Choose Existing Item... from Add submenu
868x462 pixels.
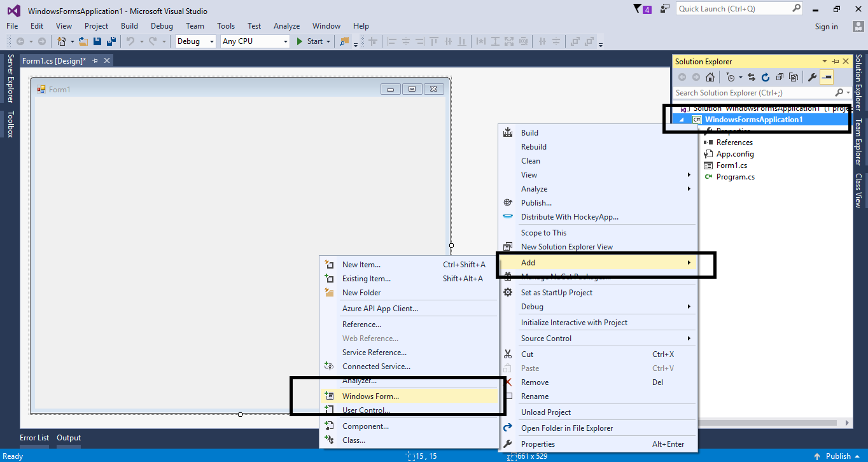[x=410, y=279]
